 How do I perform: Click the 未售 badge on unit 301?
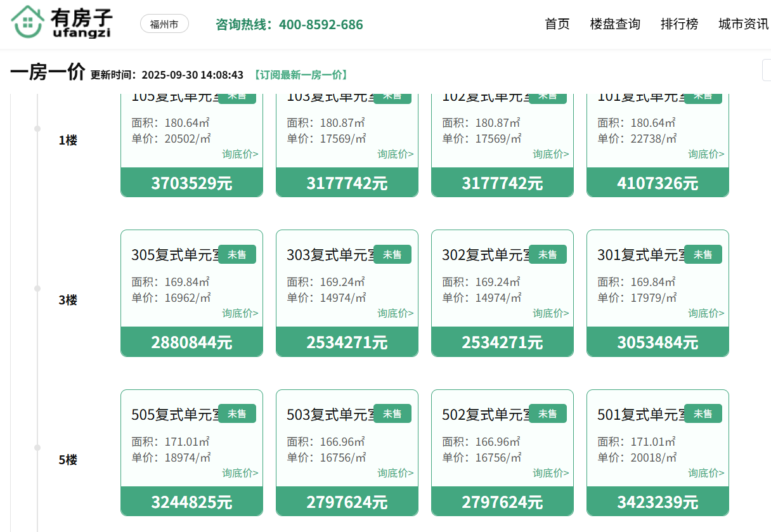click(x=703, y=254)
